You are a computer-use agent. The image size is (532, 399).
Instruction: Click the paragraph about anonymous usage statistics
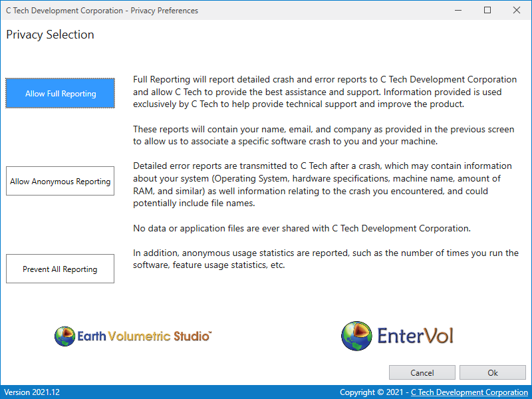tap(326, 259)
